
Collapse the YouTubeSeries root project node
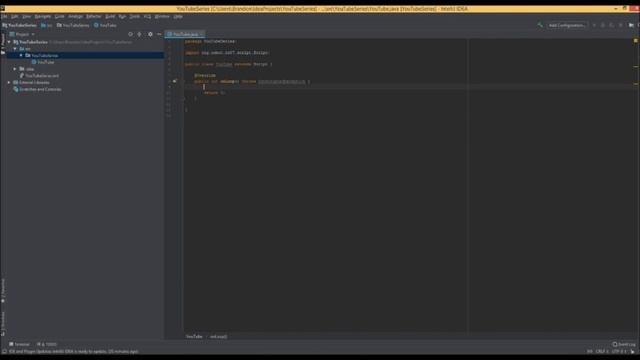tap(9, 42)
